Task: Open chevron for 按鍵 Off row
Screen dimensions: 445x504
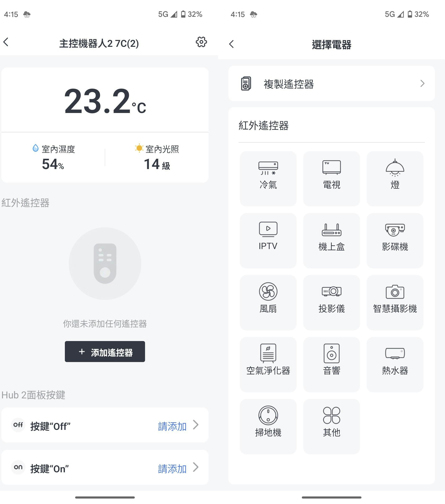Action: pyautogui.click(x=196, y=425)
